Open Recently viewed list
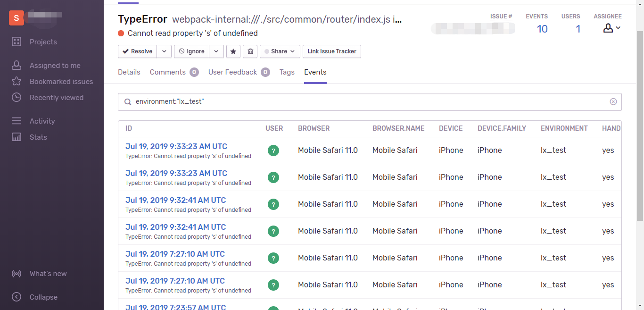Viewport: 644px width, 310px height. pyautogui.click(x=56, y=98)
